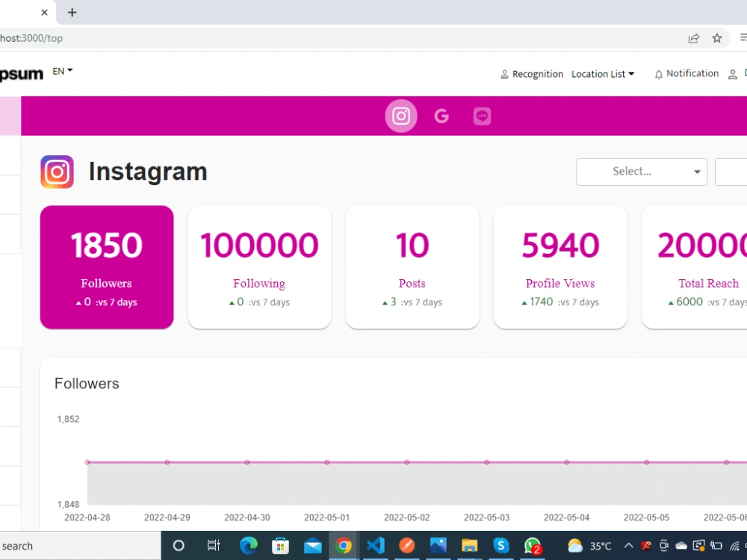Open Photos app from taskbar
This screenshot has height=560, width=747.
tap(438, 546)
